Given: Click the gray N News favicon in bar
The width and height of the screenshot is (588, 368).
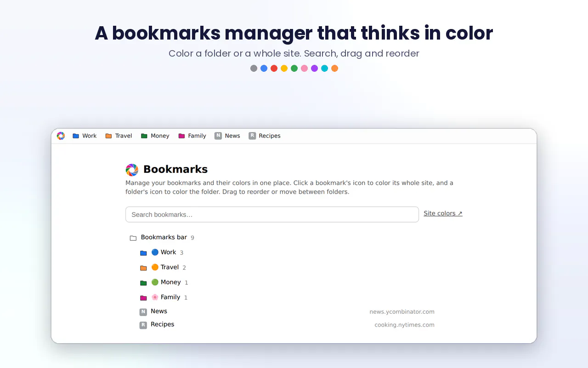Looking at the screenshot, I should point(218,136).
